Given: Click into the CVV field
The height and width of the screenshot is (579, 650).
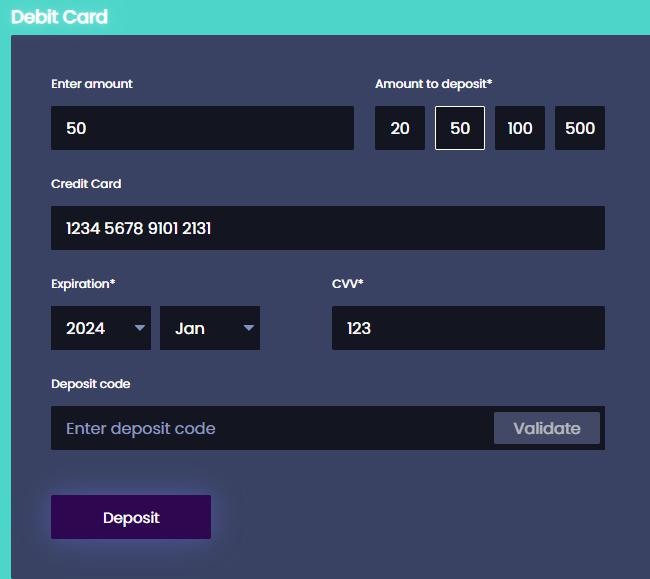Looking at the screenshot, I should (x=468, y=328).
